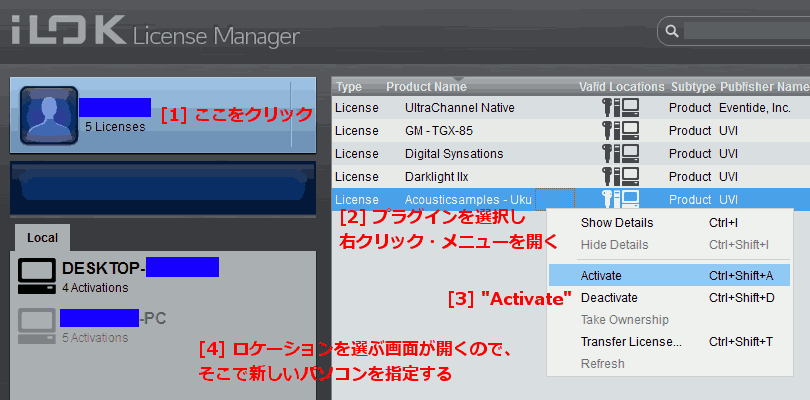The height and width of the screenshot is (400, 810).
Task: Click the 5 Activations text under -PC
Action: click(95, 337)
